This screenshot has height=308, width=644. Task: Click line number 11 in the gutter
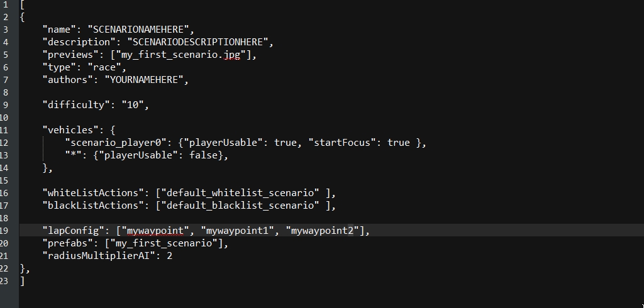coord(5,130)
